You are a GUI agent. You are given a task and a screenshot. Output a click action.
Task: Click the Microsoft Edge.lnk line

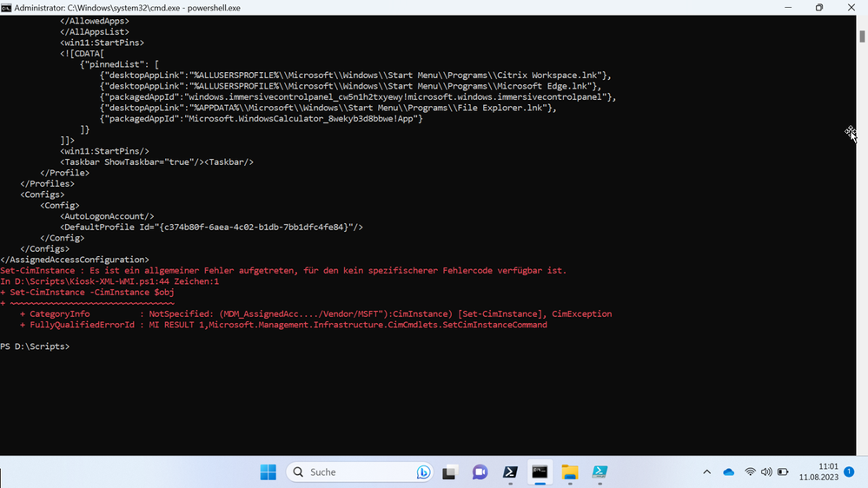click(x=350, y=86)
